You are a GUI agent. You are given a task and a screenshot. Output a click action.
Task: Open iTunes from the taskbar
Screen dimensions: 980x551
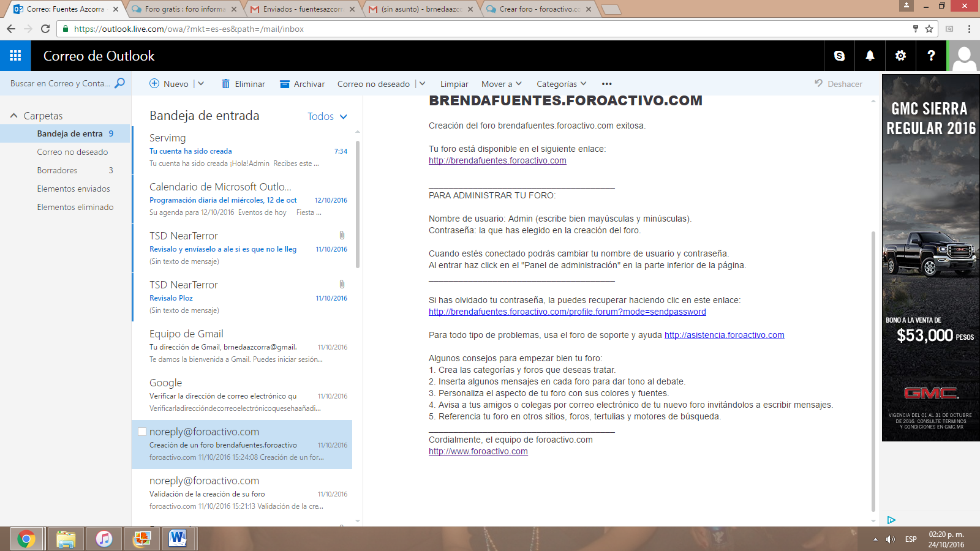coord(104,539)
